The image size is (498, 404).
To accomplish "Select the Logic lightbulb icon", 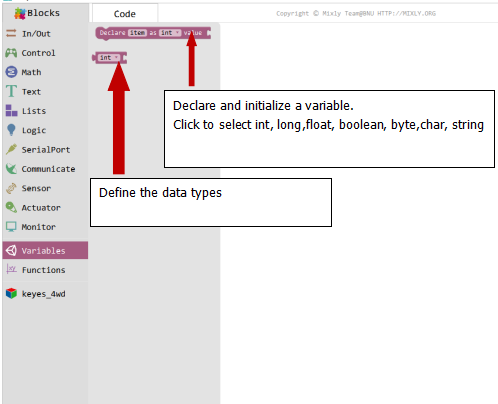I will click(11, 130).
